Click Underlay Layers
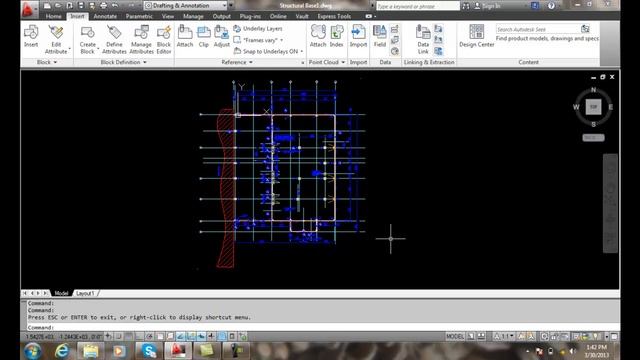Viewport: 640px width, 360px height. click(x=258, y=29)
